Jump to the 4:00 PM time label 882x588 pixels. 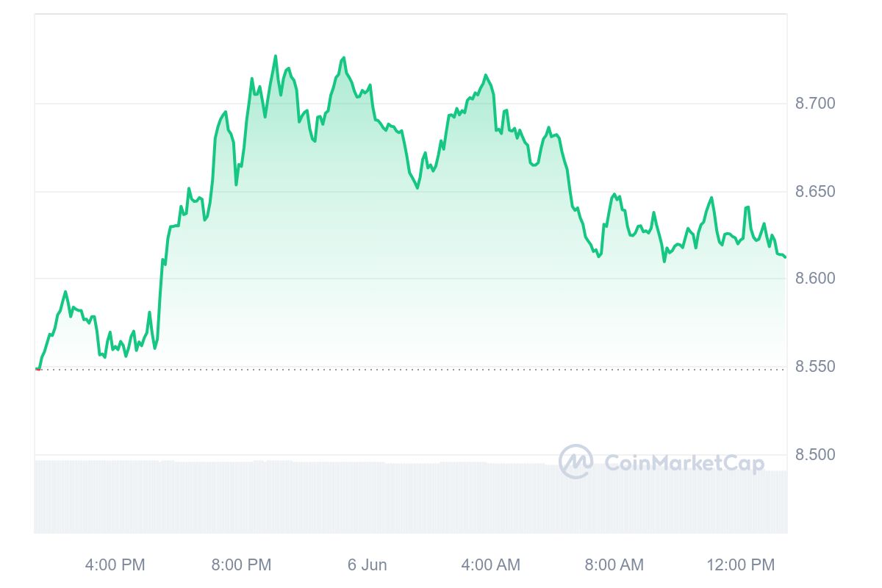point(115,565)
